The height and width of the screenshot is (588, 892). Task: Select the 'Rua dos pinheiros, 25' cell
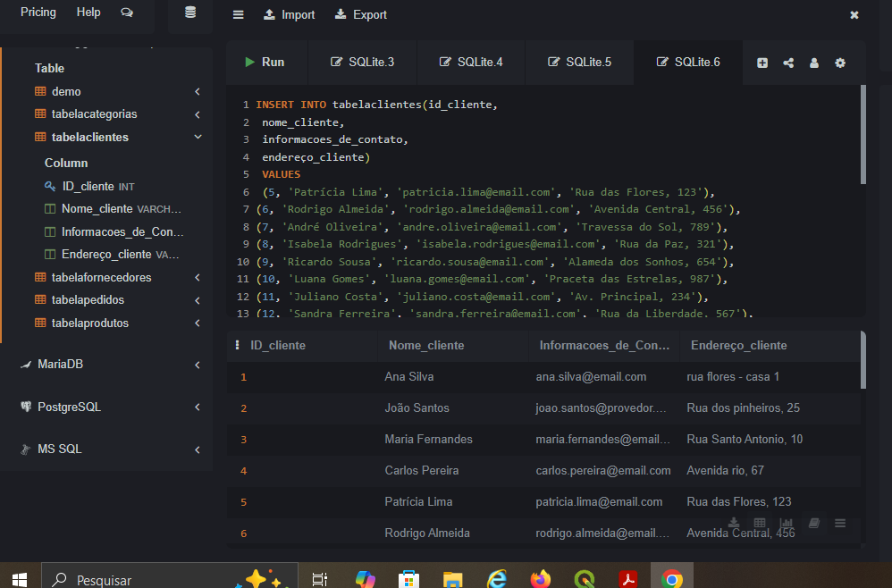pyautogui.click(x=743, y=407)
